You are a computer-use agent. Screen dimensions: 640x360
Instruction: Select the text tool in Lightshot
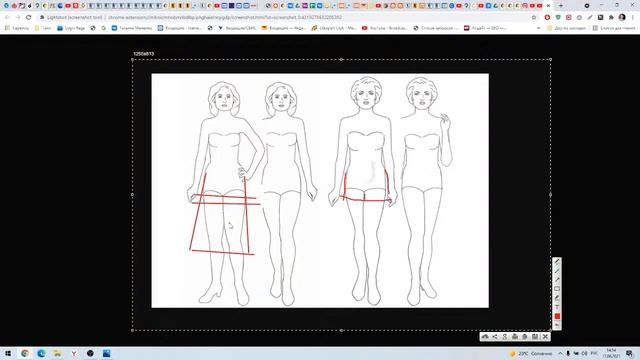point(557,307)
